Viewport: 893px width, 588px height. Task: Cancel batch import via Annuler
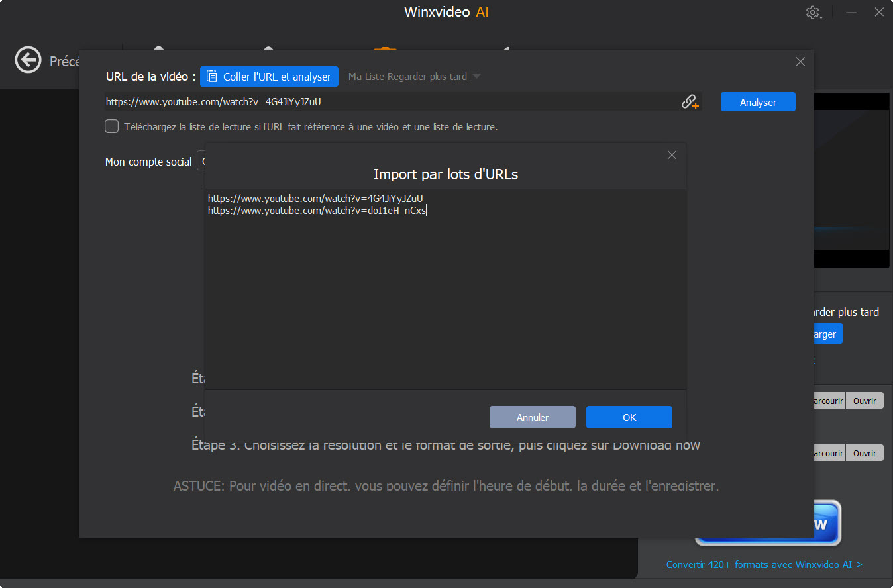tap(532, 417)
